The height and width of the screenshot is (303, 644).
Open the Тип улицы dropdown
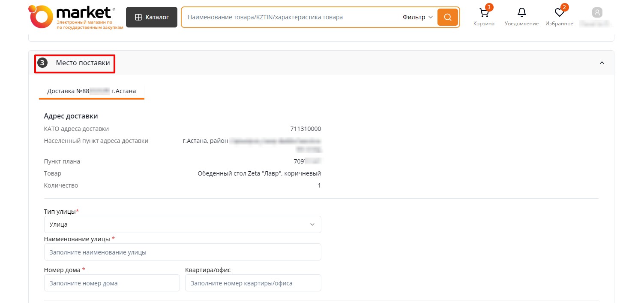tap(183, 224)
